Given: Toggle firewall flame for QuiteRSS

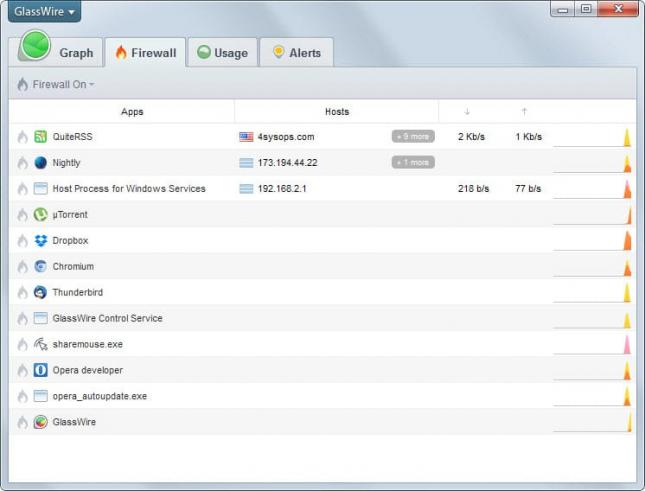Looking at the screenshot, I should [x=23, y=137].
